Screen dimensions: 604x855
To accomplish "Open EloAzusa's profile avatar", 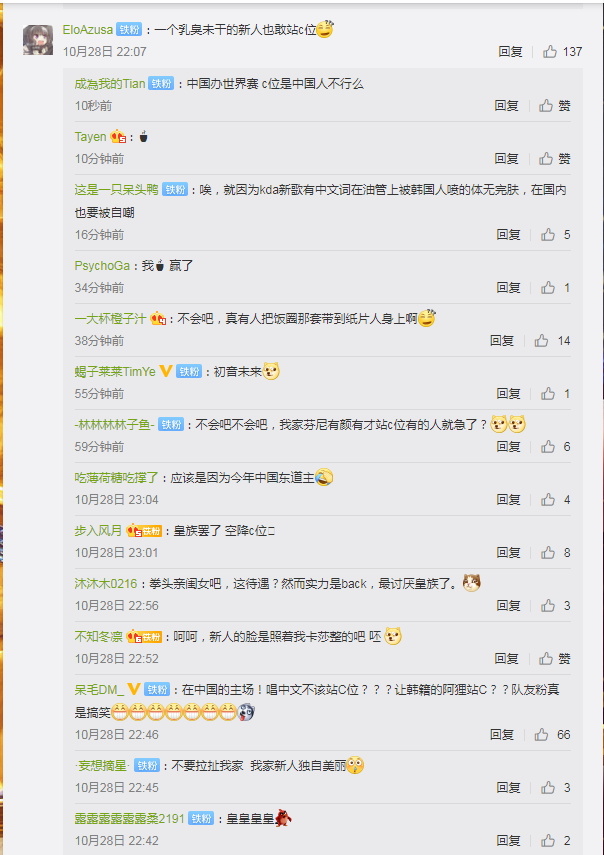I will point(38,40).
